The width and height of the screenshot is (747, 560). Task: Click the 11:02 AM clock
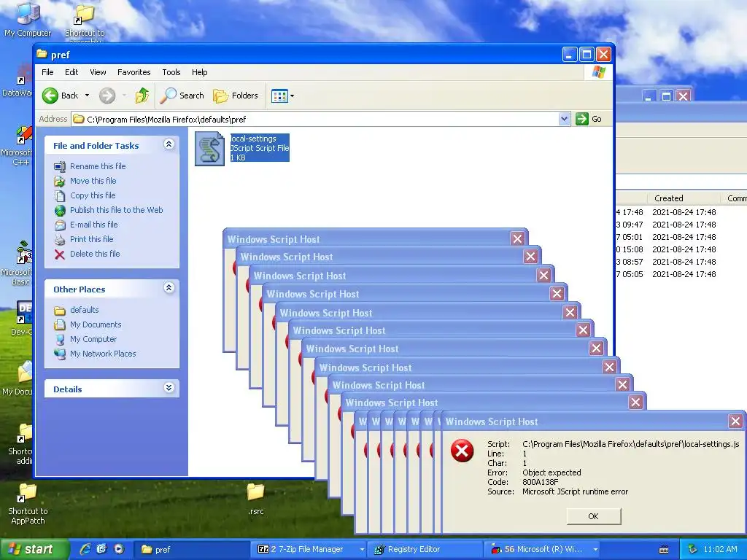point(720,550)
